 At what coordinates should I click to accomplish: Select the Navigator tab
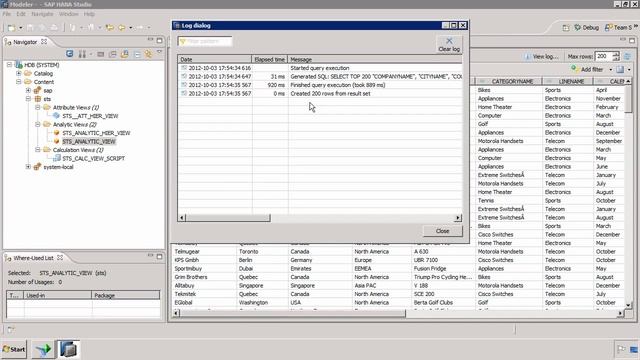point(25,42)
